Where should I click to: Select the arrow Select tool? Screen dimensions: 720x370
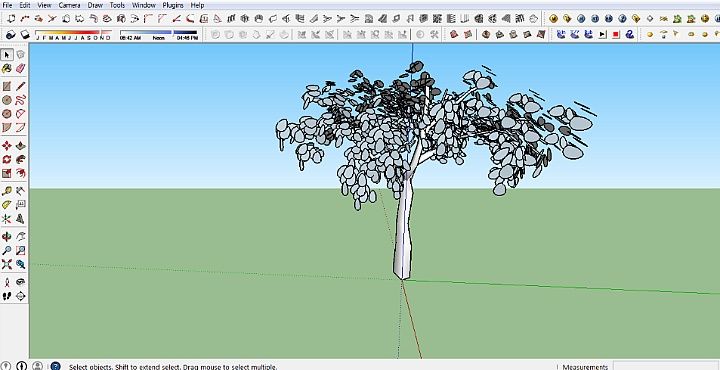(6, 55)
